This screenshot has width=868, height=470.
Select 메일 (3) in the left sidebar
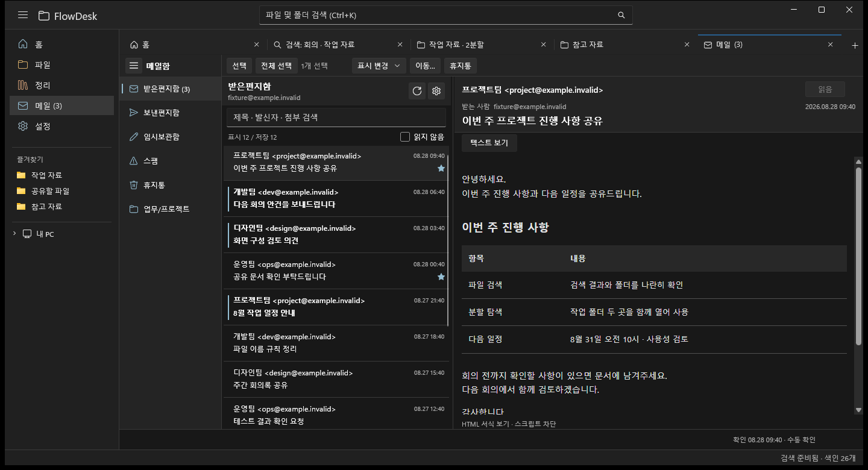(x=62, y=105)
